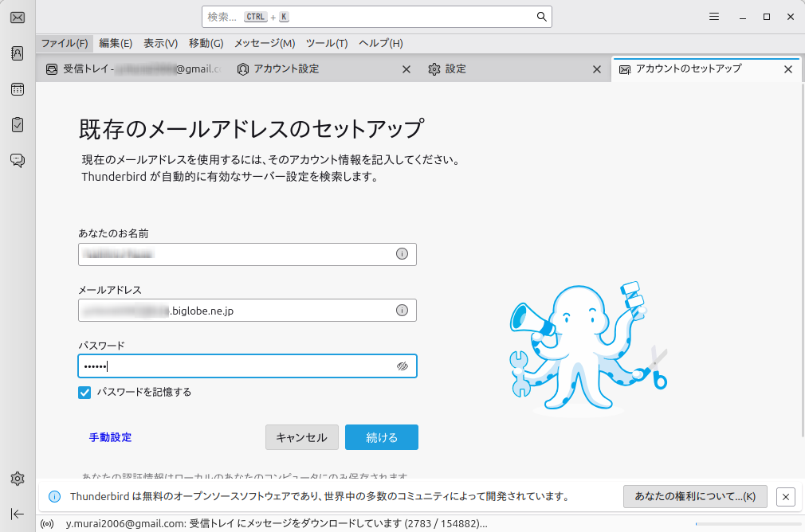Open settings gear in sidebar
The width and height of the screenshot is (805, 532).
coord(17,479)
